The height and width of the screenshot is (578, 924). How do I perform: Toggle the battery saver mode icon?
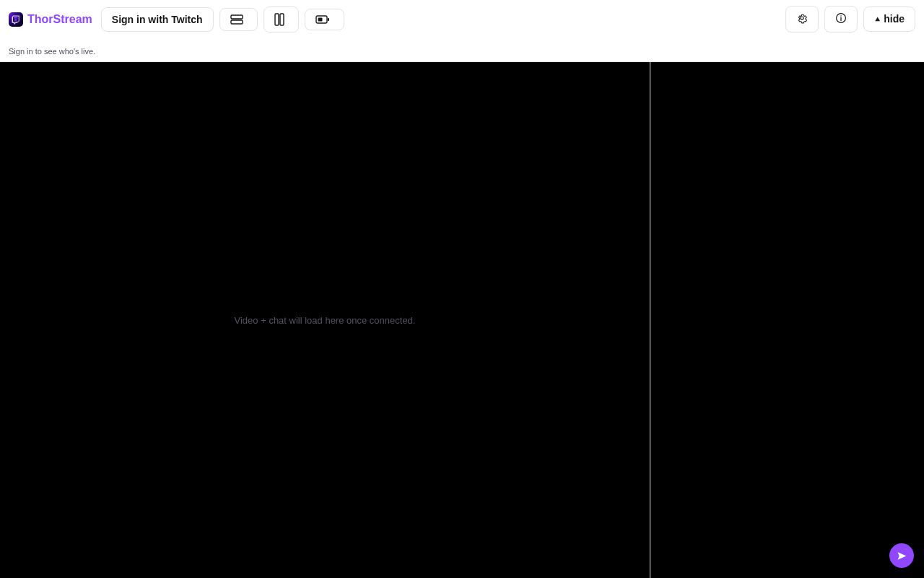(x=324, y=20)
